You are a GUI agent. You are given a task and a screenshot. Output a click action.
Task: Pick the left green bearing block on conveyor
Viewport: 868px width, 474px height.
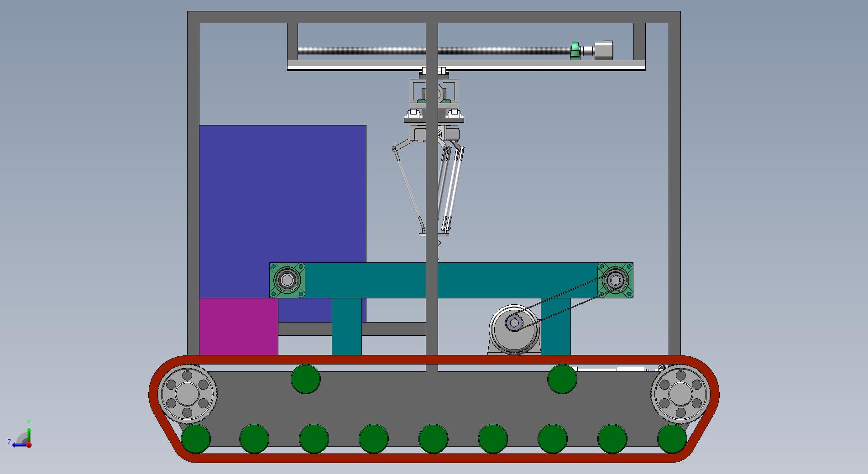pos(287,280)
